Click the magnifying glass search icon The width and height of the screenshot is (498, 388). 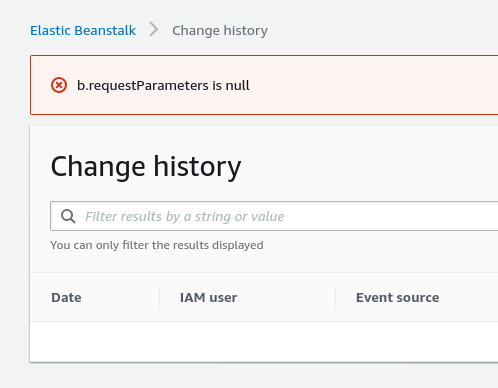point(68,216)
